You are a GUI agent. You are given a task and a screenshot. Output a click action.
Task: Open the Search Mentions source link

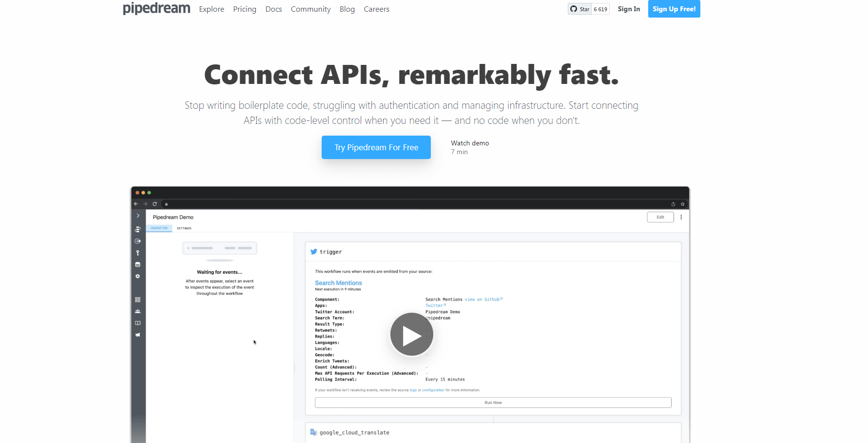pos(338,282)
